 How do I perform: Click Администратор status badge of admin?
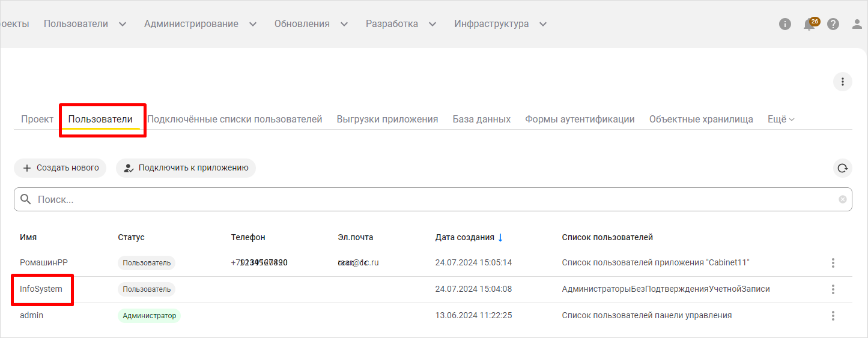click(x=149, y=316)
